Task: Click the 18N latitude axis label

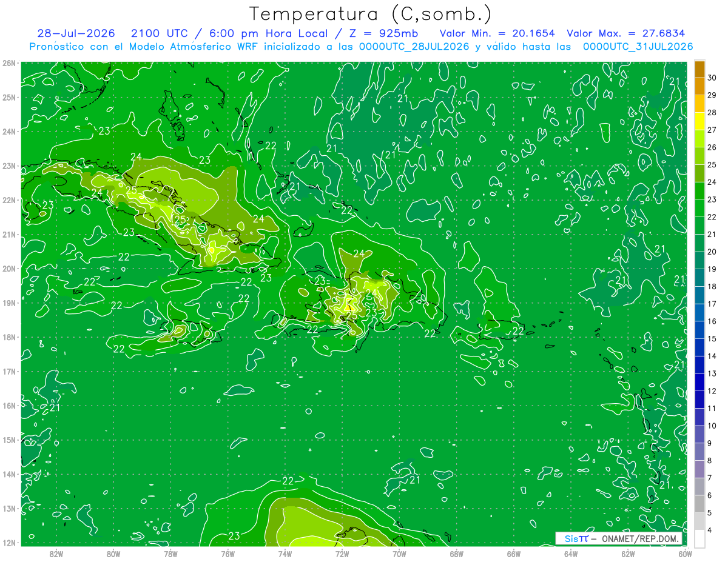Action: tap(8, 337)
